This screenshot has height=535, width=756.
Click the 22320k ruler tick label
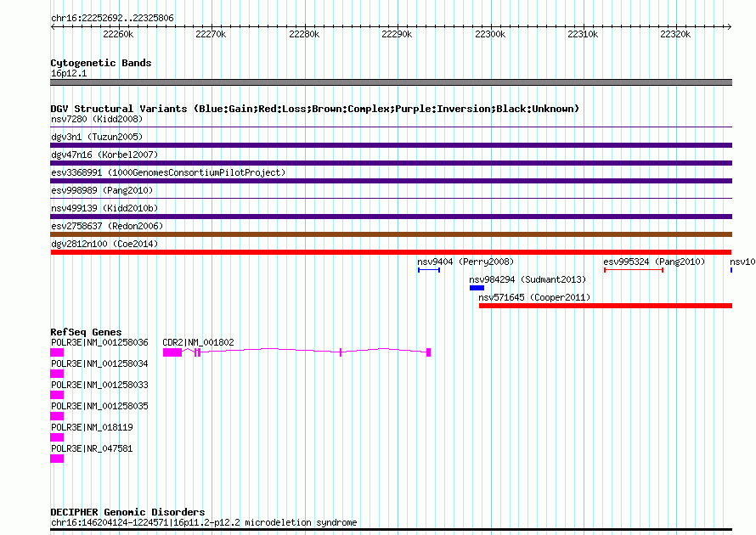coord(675,34)
